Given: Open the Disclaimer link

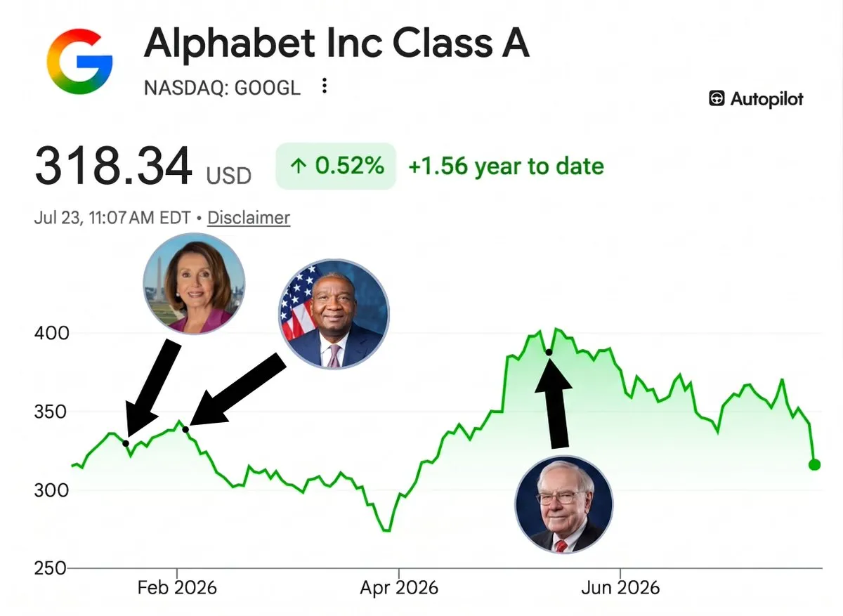Looking at the screenshot, I should (x=249, y=218).
